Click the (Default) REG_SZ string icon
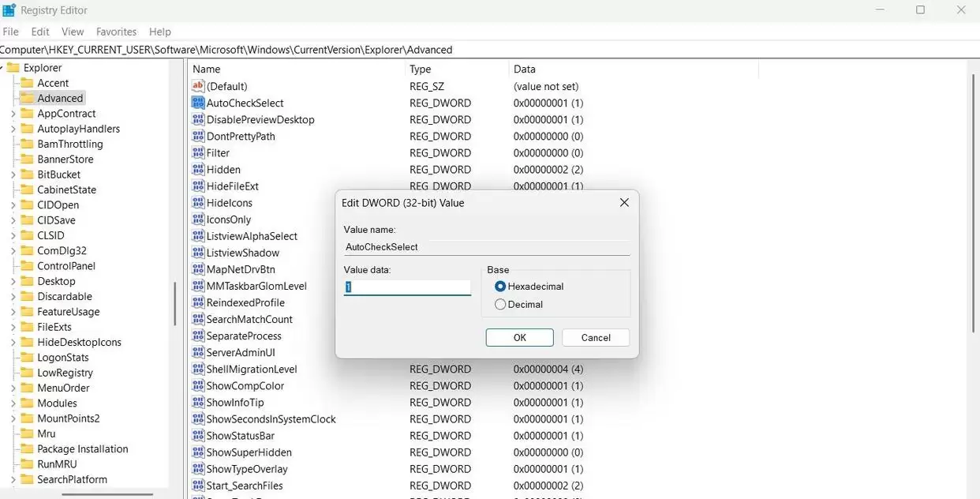This screenshot has height=499, width=980. pos(198,86)
